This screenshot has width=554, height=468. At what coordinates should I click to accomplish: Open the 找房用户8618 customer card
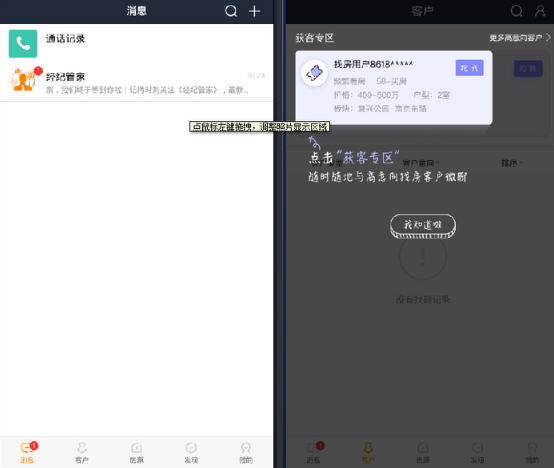click(x=394, y=87)
